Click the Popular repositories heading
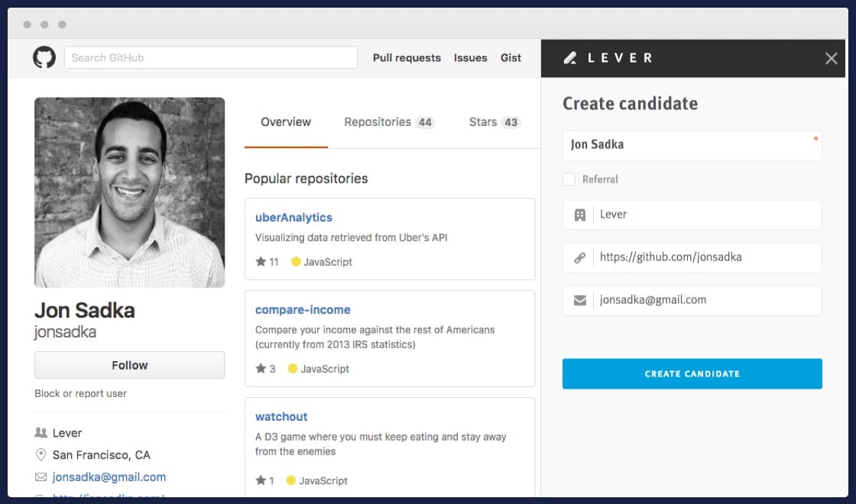Image resolution: width=856 pixels, height=504 pixels. (x=306, y=179)
